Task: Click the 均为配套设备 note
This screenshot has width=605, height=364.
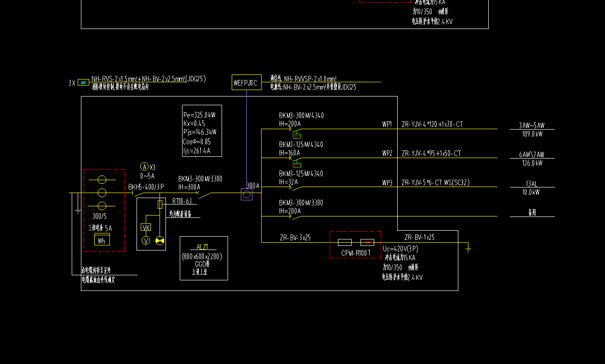Action: click(180, 214)
